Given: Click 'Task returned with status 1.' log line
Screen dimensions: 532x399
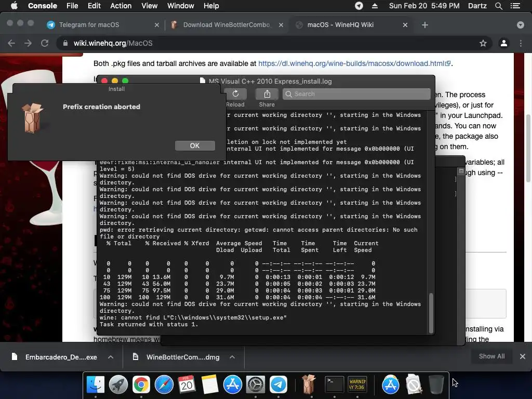Looking at the screenshot, I should click(x=149, y=324).
